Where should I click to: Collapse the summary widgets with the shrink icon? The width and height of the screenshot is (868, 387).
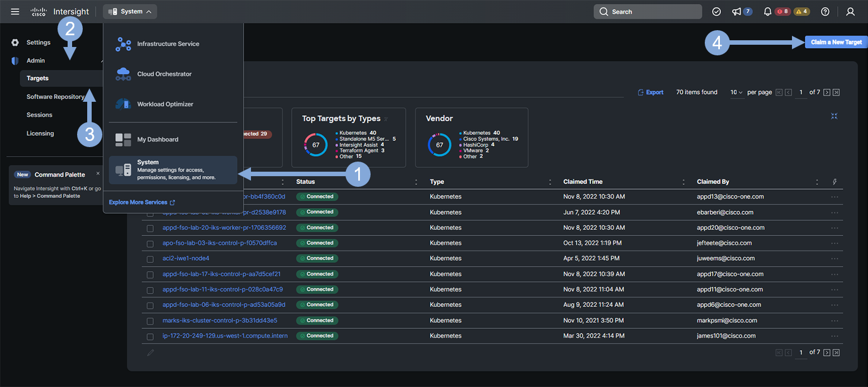[834, 116]
